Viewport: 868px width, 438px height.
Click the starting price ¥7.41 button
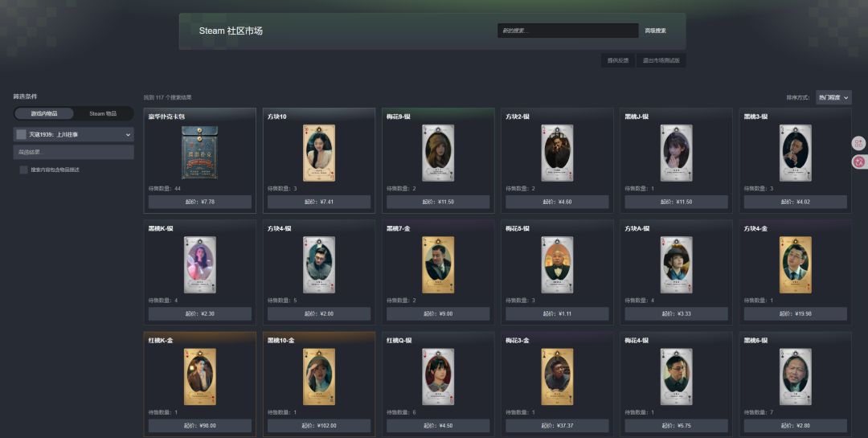tap(319, 202)
